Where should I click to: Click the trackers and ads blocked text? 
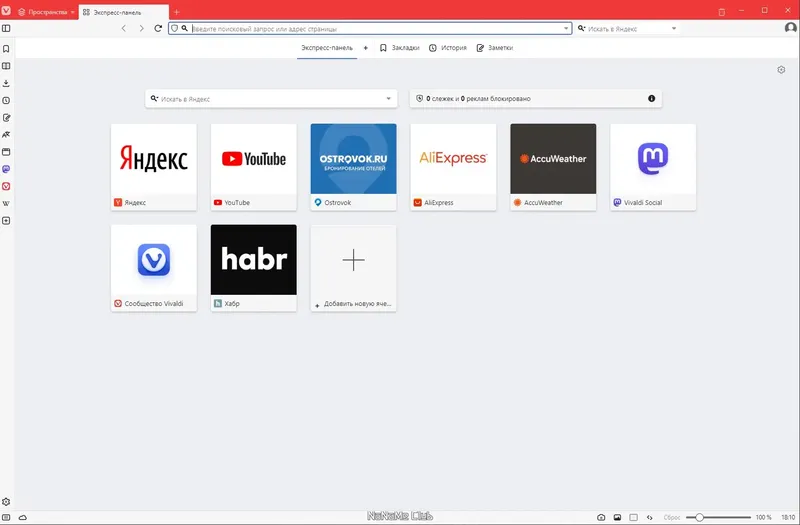tap(478, 98)
